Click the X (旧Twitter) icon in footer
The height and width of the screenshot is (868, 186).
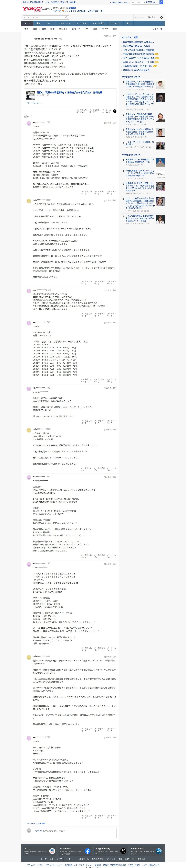coord(123,851)
